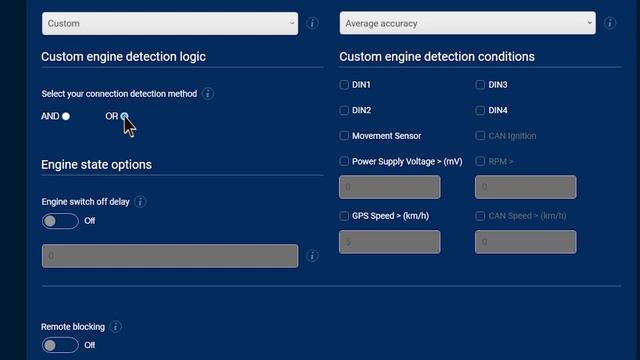Image resolution: width=640 pixels, height=360 pixels.
Task: Show info for Engine switch off delay
Action: [140, 202]
